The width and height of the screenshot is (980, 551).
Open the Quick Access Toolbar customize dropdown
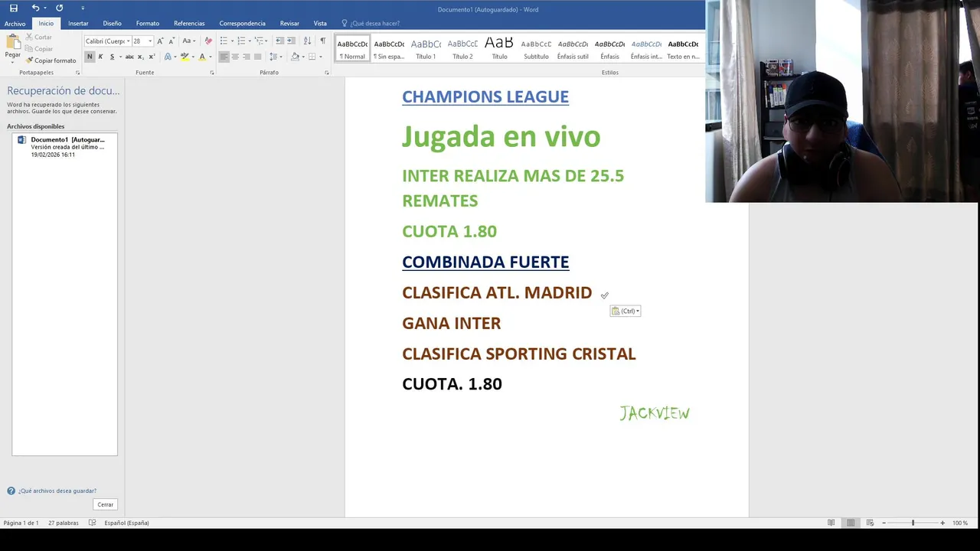click(x=83, y=8)
